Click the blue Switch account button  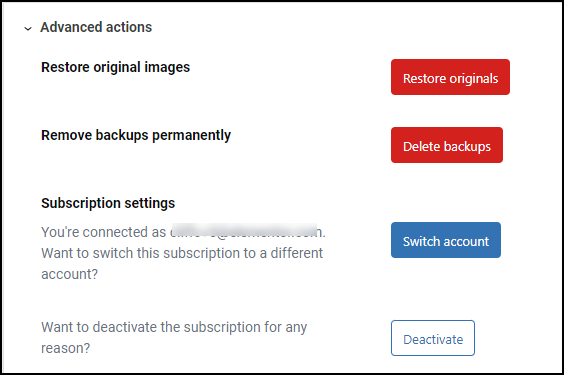pyautogui.click(x=446, y=240)
